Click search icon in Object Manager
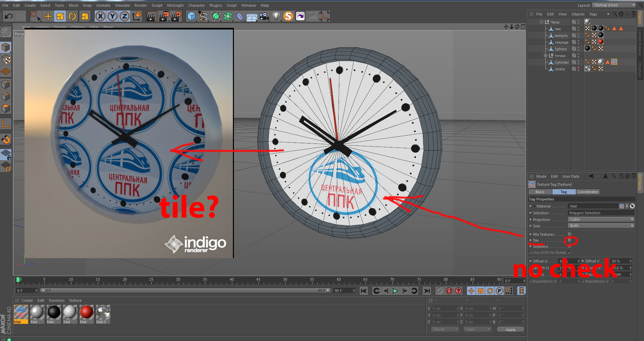Screen dimensions: 644x341 click(x=615, y=14)
